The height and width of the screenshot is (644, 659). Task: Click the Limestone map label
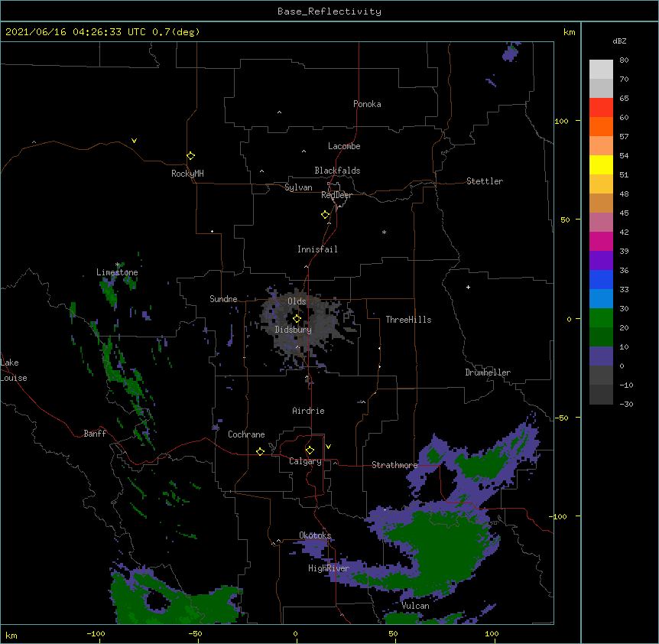coord(117,272)
